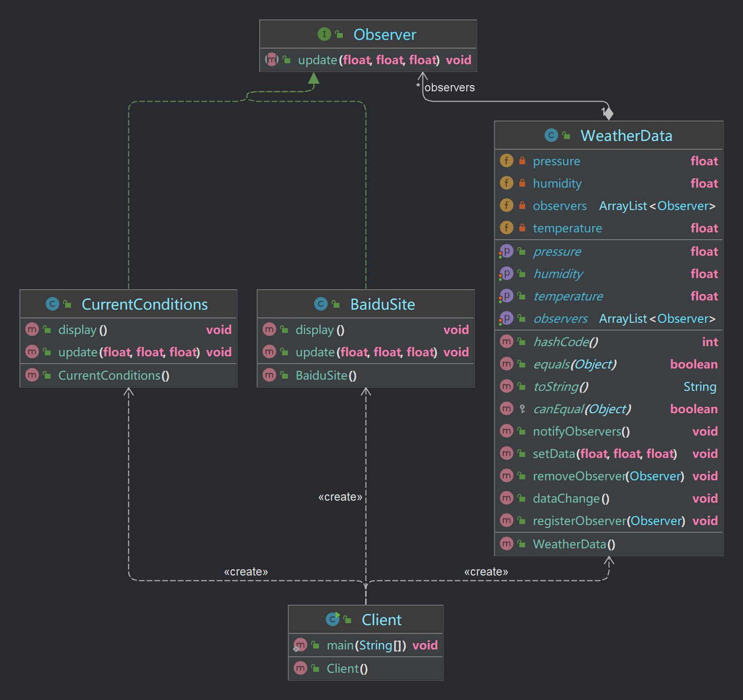743x700 pixels.
Task: Click the CurrentConditions class icon
Action: click(52, 304)
